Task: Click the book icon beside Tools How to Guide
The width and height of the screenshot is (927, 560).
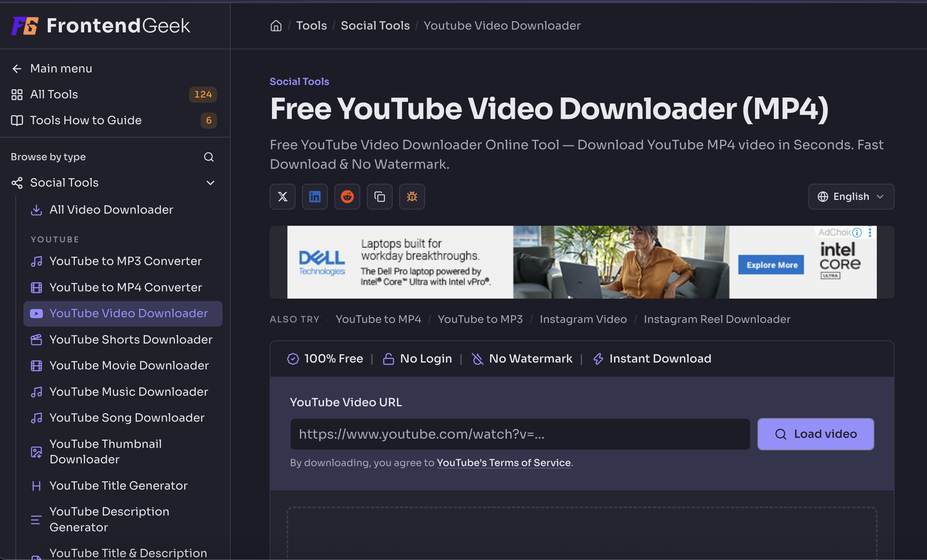Action: (17, 121)
